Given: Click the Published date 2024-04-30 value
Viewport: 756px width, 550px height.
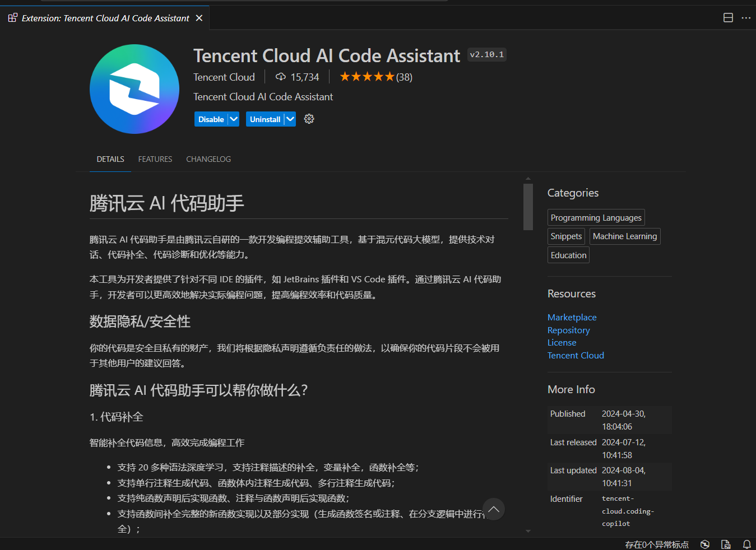Looking at the screenshot, I should (624, 420).
